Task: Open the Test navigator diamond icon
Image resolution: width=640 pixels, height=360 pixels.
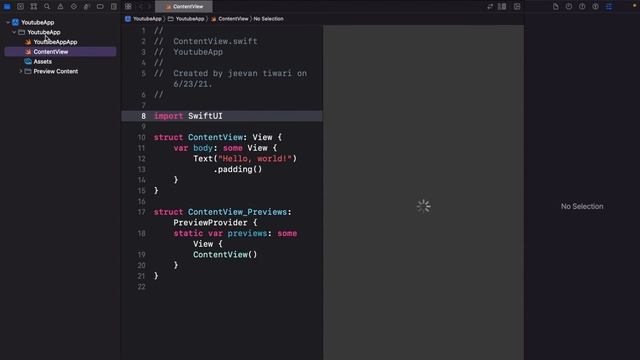Action: tap(74, 7)
